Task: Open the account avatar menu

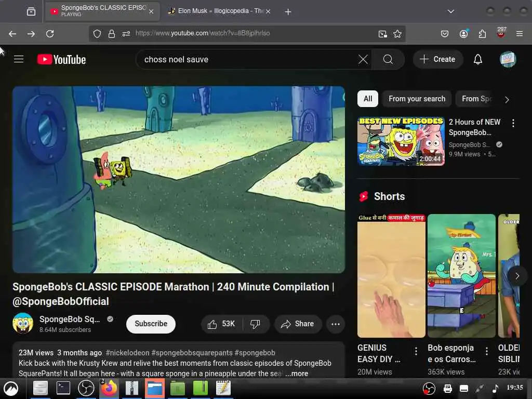Action: coord(508,59)
